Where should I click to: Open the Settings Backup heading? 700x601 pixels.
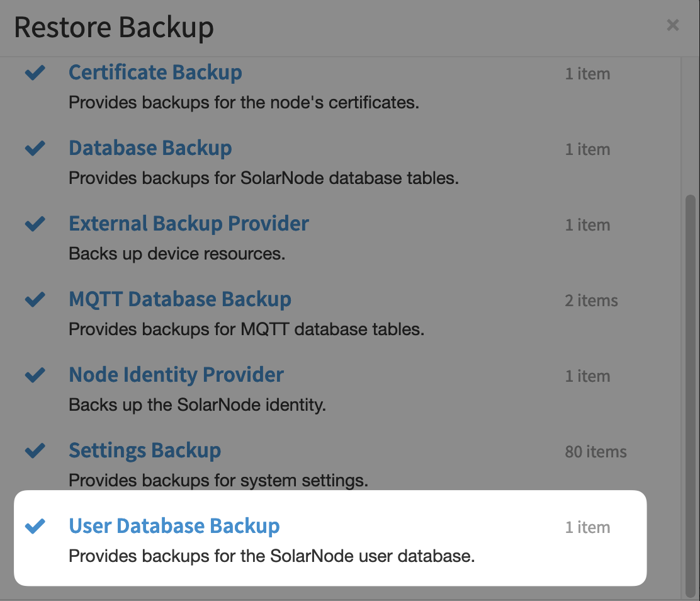point(145,450)
